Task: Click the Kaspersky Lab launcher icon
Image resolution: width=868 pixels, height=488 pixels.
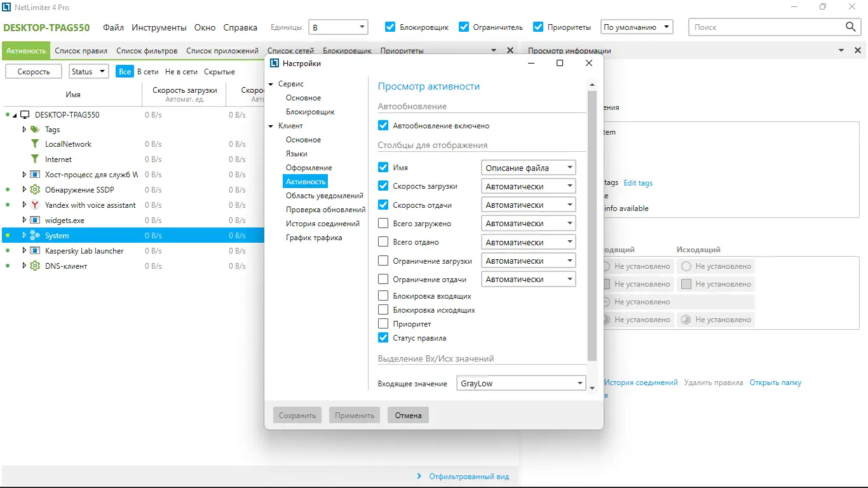Action: [35, 251]
